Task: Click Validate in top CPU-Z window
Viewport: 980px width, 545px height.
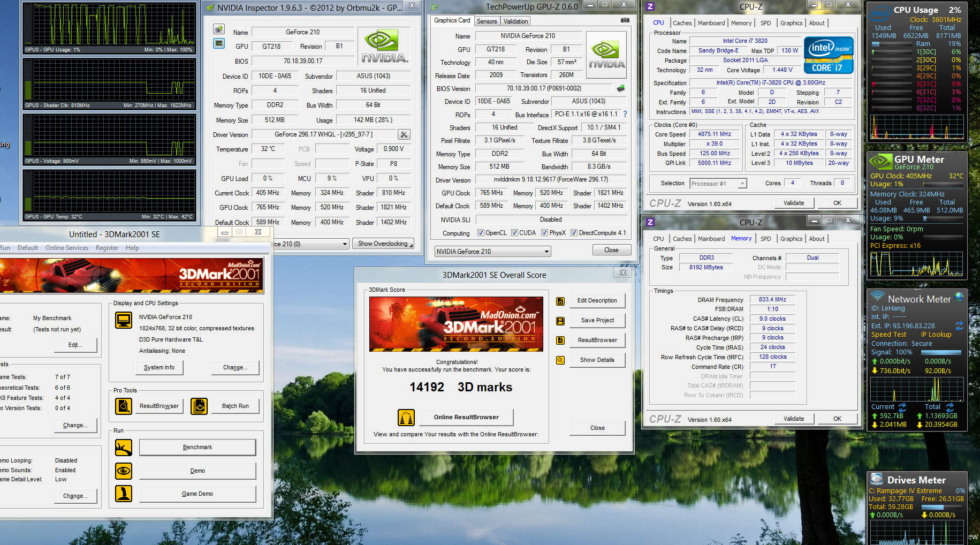Action: [794, 203]
